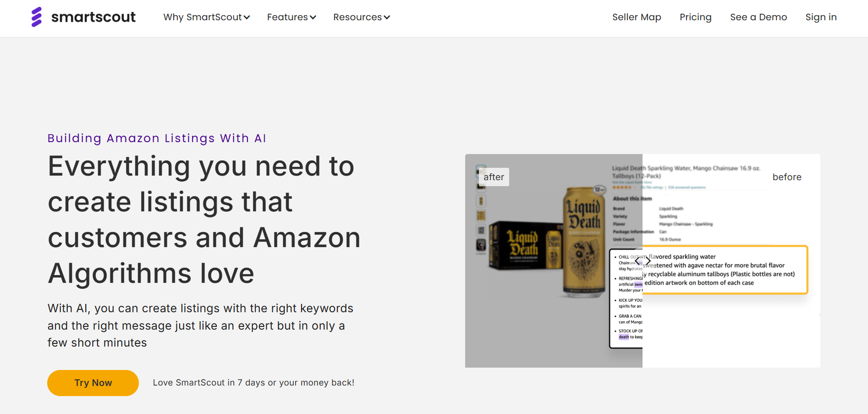Open the Features dropdown arrow
The image size is (868, 414).
[x=313, y=17]
